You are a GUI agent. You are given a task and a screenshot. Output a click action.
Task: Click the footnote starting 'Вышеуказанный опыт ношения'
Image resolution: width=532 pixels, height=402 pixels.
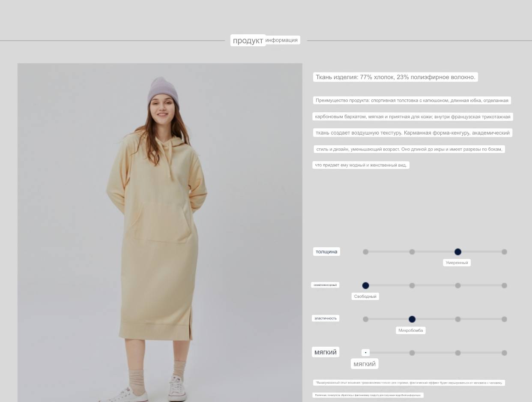(409, 383)
